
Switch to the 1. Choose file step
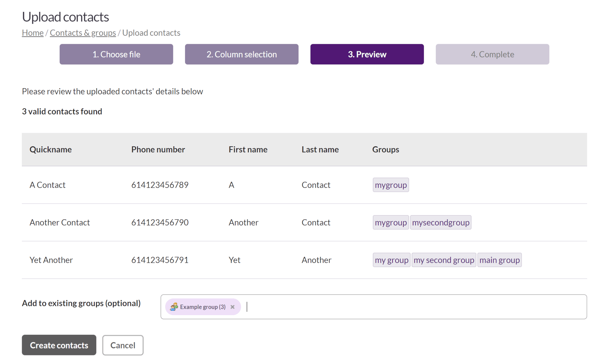[116, 54]
